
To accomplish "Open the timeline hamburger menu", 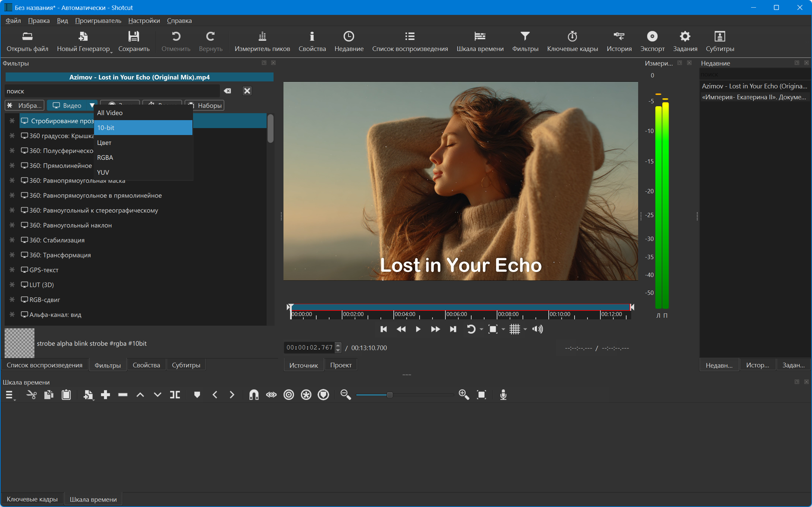I will tap(9, 395).
